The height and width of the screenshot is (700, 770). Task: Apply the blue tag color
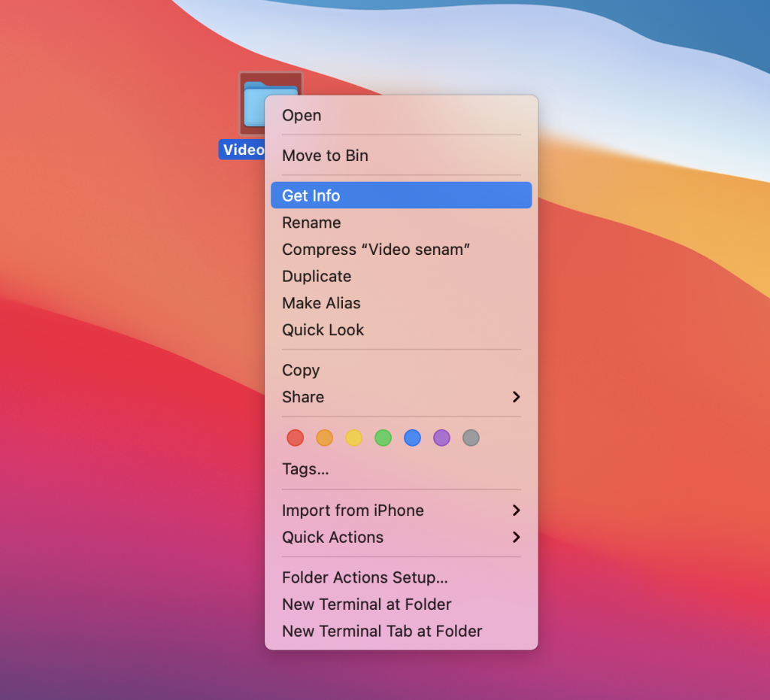[413, 438]
